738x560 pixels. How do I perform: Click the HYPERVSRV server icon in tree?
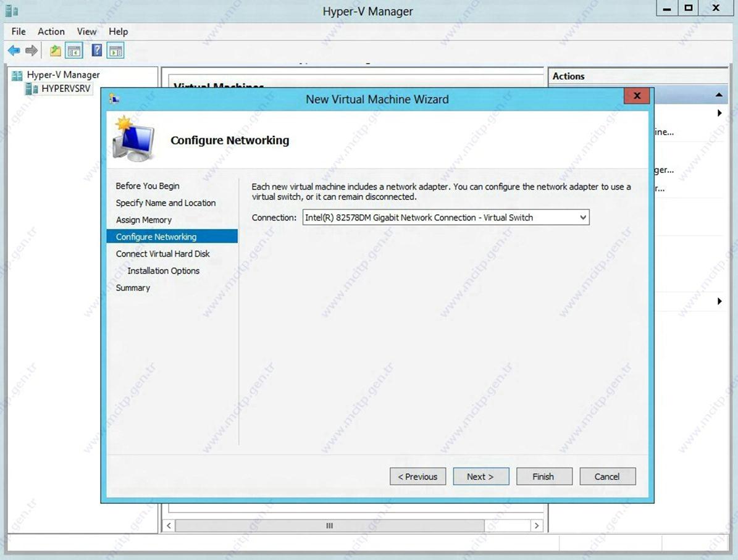31,88
